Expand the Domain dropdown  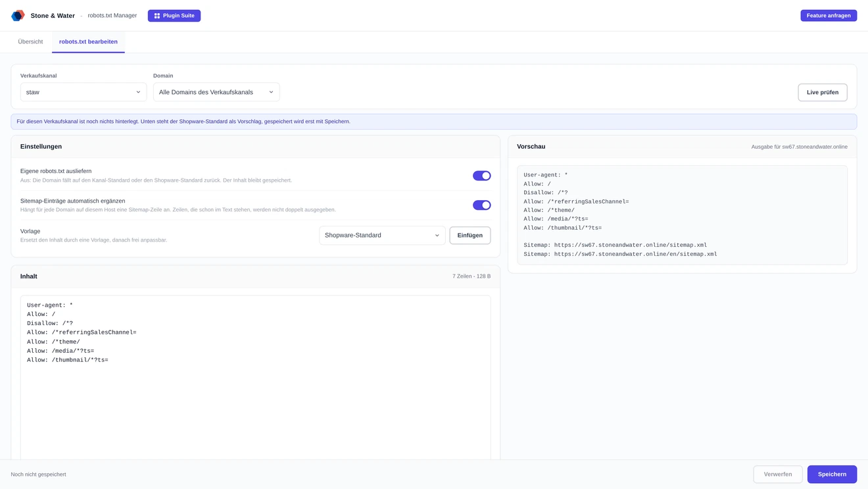tap(216, 92)
